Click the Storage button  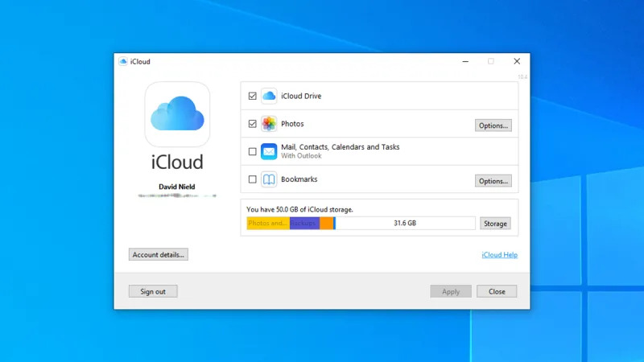pos(495,224)
